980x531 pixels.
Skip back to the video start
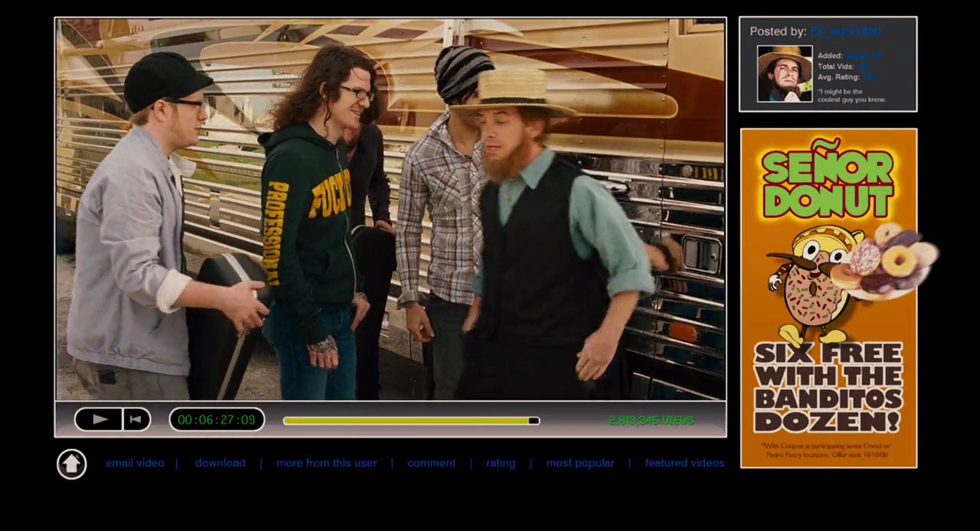coord(136,419)
